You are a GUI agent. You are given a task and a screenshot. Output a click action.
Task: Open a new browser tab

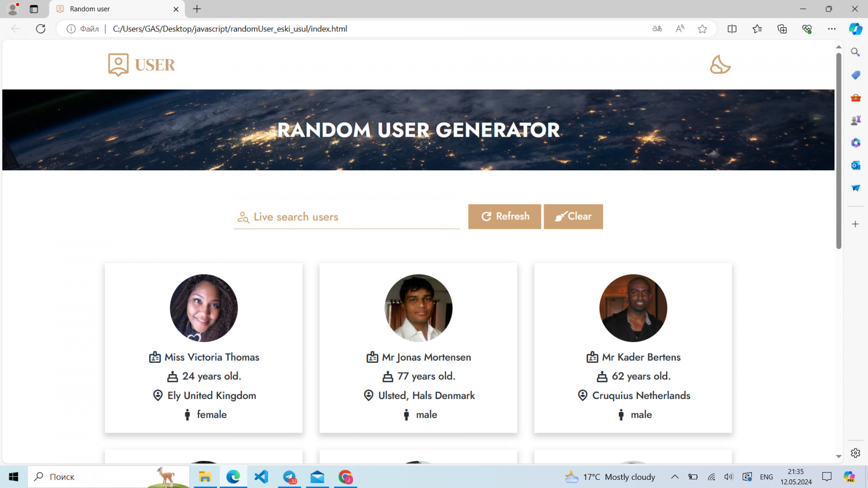pos(197,9)
